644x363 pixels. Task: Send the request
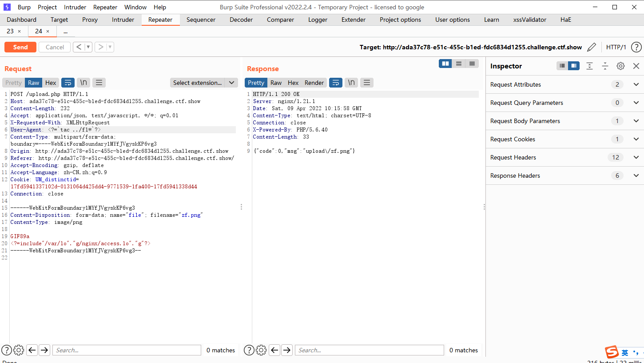tap(20, 47)
